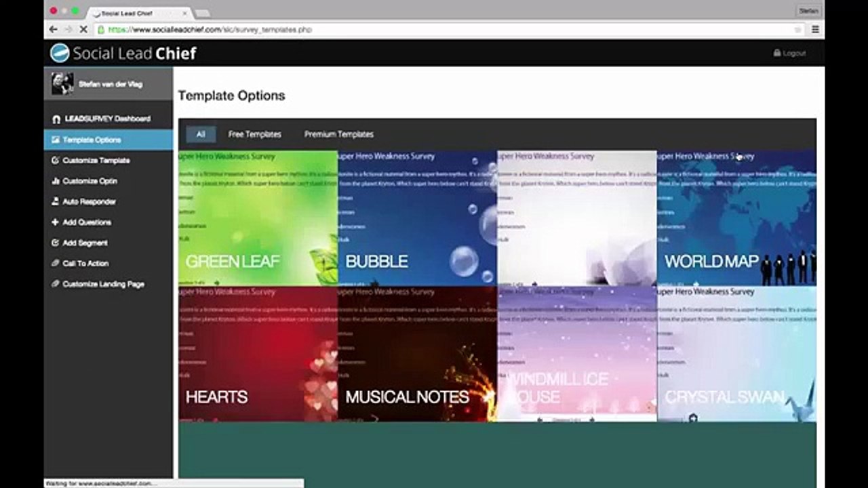The width and height of the screenshot is (868, 488).
Task: Click the Social Lead Chief globe logo icon
Action: pos(60,53)
